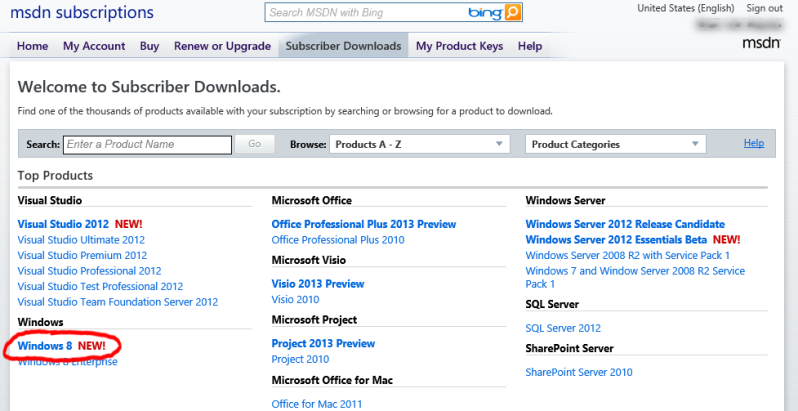Viewport: 798px width, 411px height.
Task: Click the msdn subscriptions logo
Action: (82, 13)
